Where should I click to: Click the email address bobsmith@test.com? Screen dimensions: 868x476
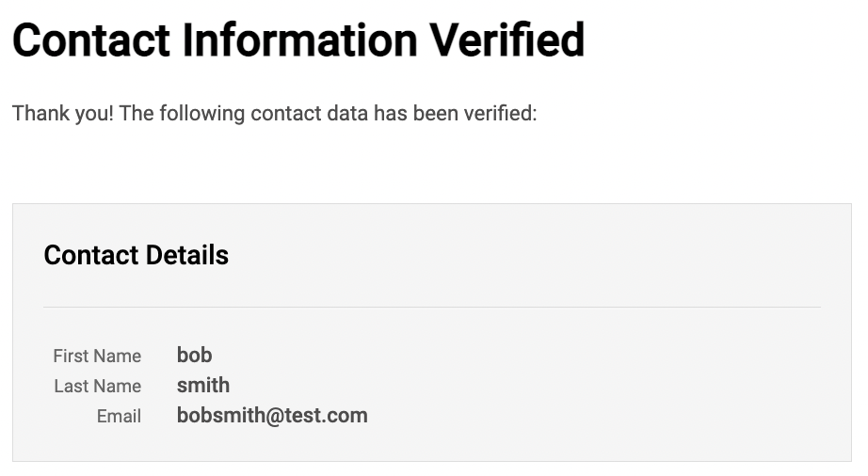pos(271,415)
